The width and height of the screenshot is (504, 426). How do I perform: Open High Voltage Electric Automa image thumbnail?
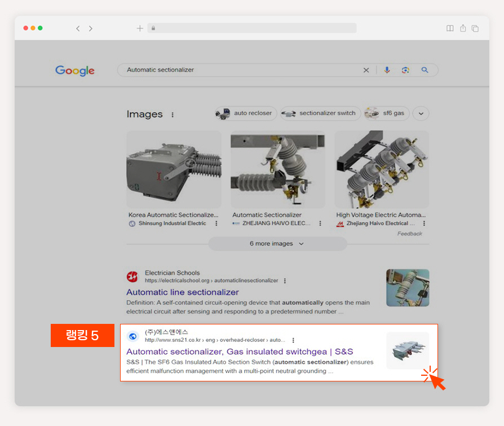point(382,169)
